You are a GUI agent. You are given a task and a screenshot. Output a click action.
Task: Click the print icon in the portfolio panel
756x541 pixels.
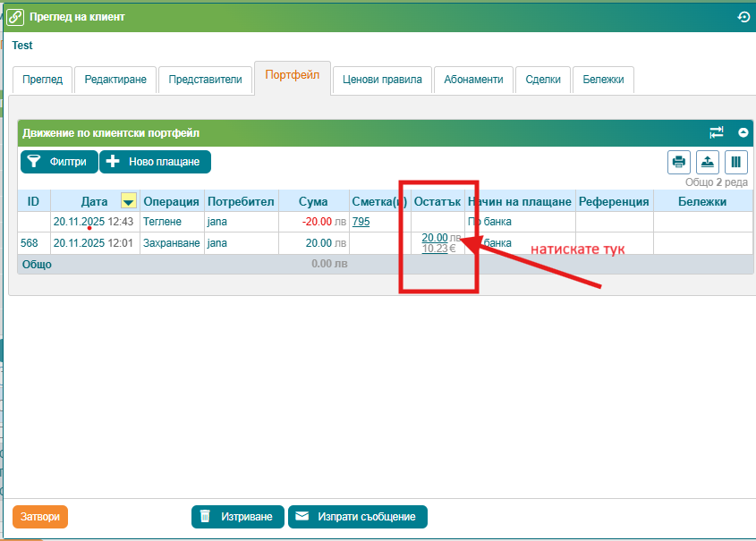pyautogui.click(x=679, y=162)
